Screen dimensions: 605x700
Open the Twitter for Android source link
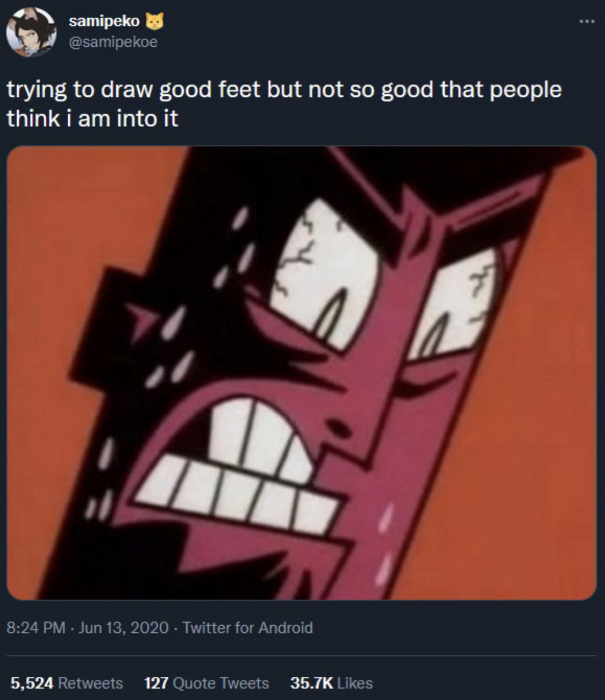(247, 628)
